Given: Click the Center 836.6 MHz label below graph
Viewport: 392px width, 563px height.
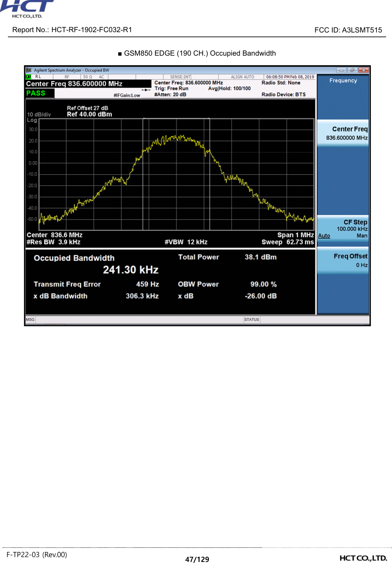Looking at the screenshot, I should pyautogui.click(x=55, y=235).
